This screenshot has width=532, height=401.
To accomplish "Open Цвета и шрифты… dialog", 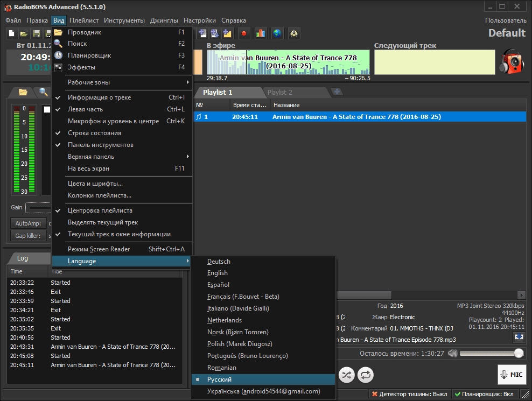I will pos(122,184).
